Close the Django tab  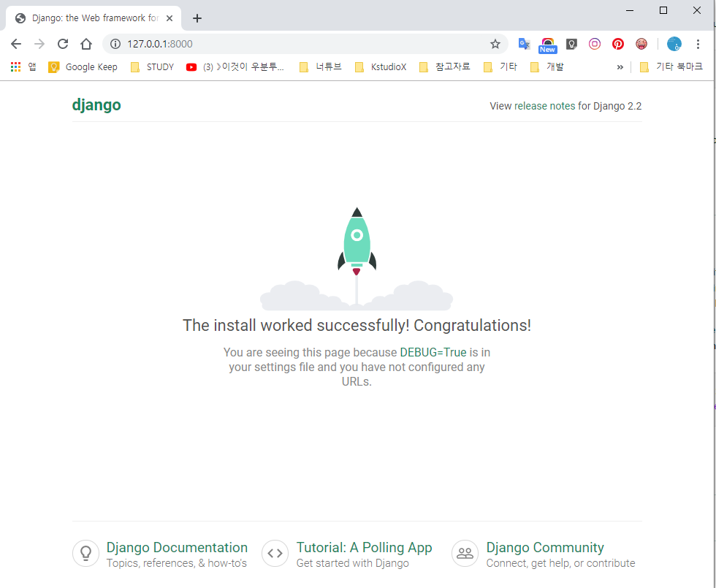pos(170,18)
